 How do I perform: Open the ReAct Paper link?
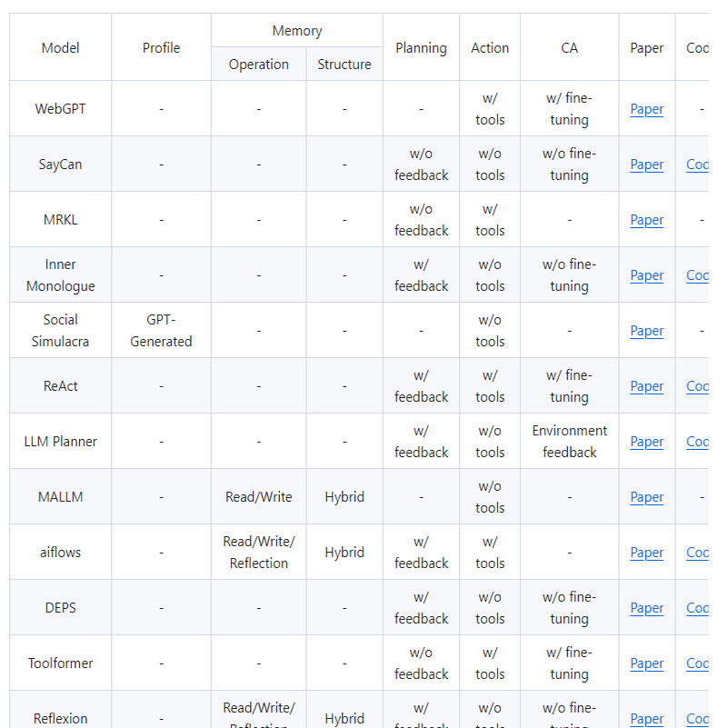tap(646, 386)
